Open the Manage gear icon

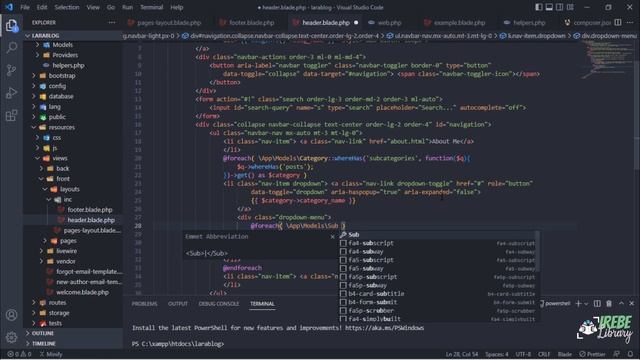[x=11, y=337]
